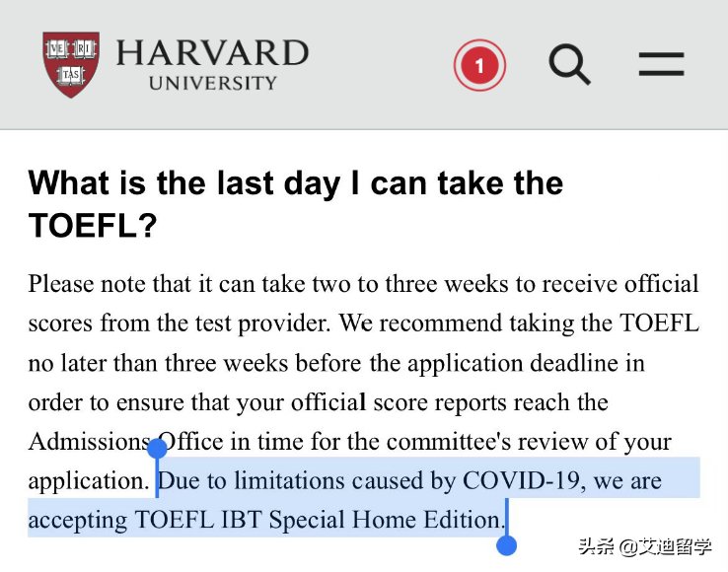Click 'scores from the test provider' text
The width and height of the screenshot is (728, 572).
coord(179,323)
